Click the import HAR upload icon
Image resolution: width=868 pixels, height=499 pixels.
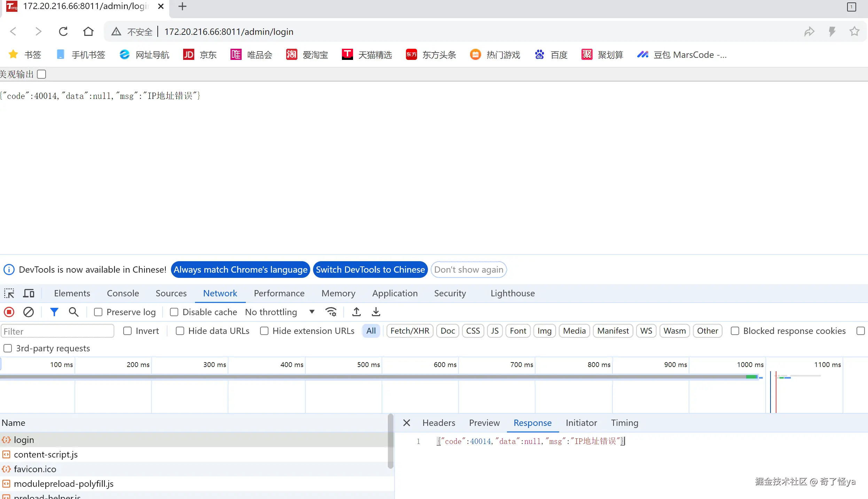tap(356, 312)
